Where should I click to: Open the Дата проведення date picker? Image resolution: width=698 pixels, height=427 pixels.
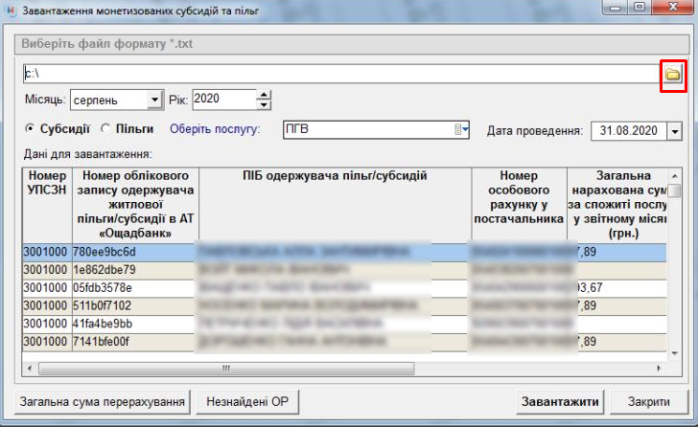(x=674, y=131)
